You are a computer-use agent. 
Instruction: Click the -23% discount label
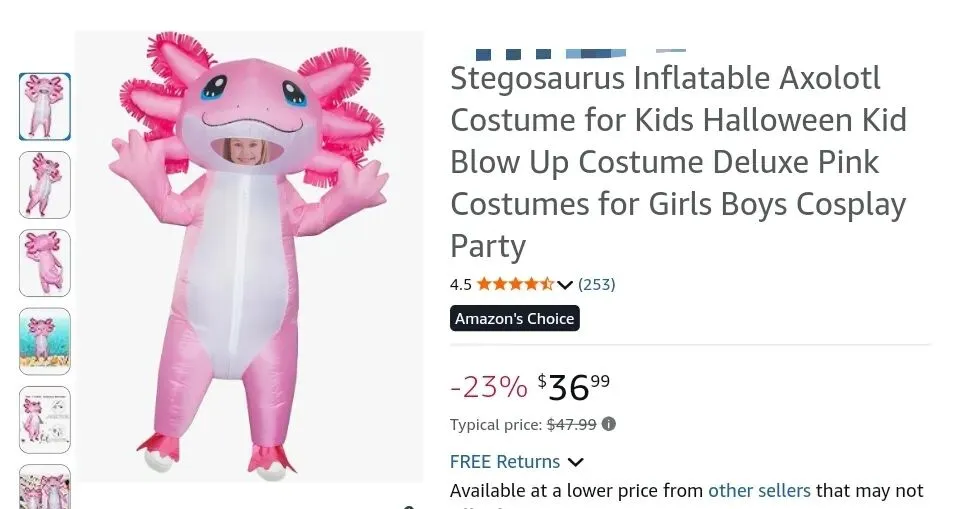[488, 386]
